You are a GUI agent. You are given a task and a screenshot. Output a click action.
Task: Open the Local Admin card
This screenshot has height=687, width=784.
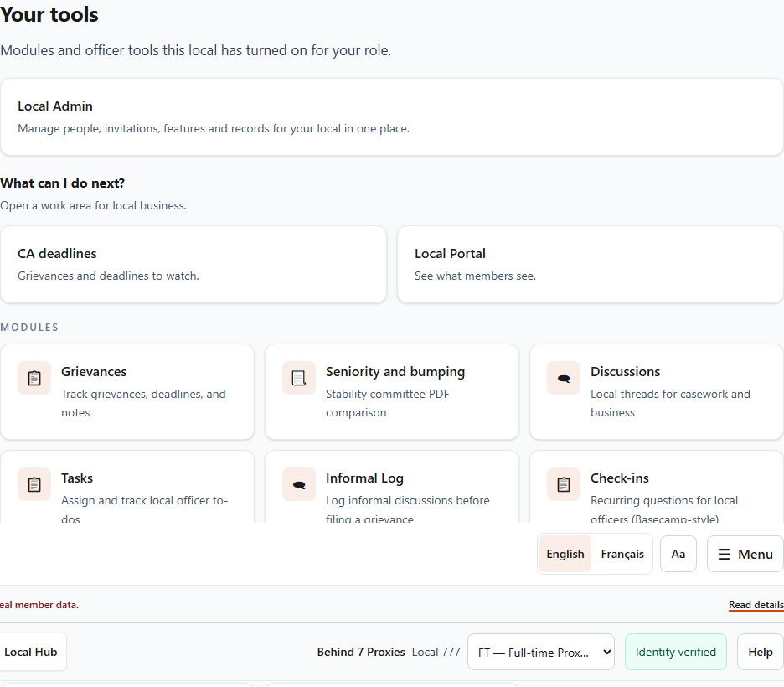click(x=391, y=117)
